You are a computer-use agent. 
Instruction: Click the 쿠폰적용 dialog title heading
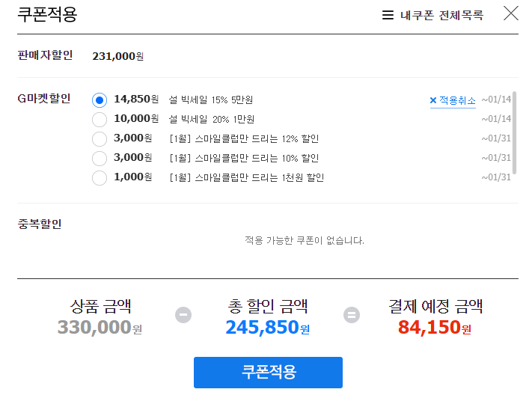tap(47, 14)
